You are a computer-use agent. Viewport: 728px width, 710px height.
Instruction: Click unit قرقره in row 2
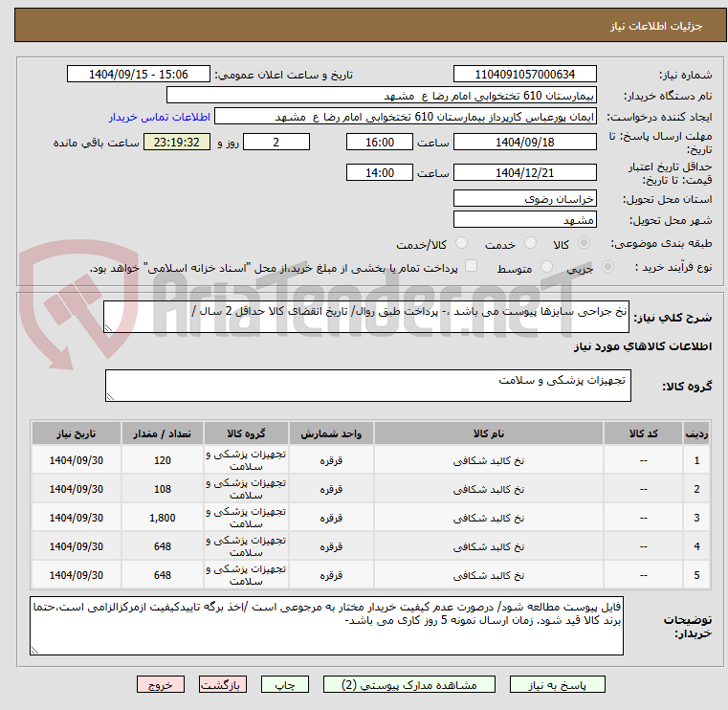coord(331,489)
